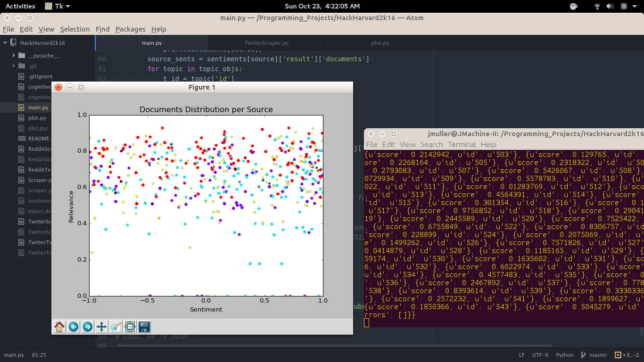The height and width of the screenshot is (362, 644).
Task: Open terminal window File menu
Action: (372, 145)
